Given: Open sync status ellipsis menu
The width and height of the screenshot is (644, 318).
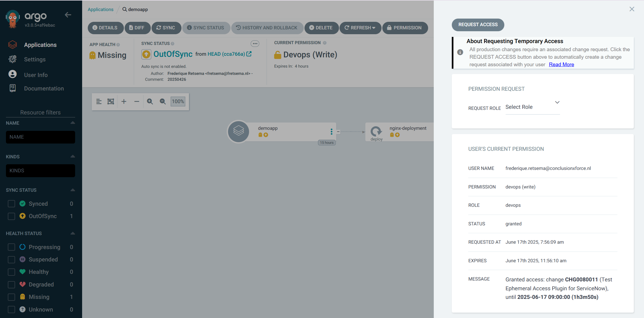Looking at the screenshot, I should tap(255, 44).
